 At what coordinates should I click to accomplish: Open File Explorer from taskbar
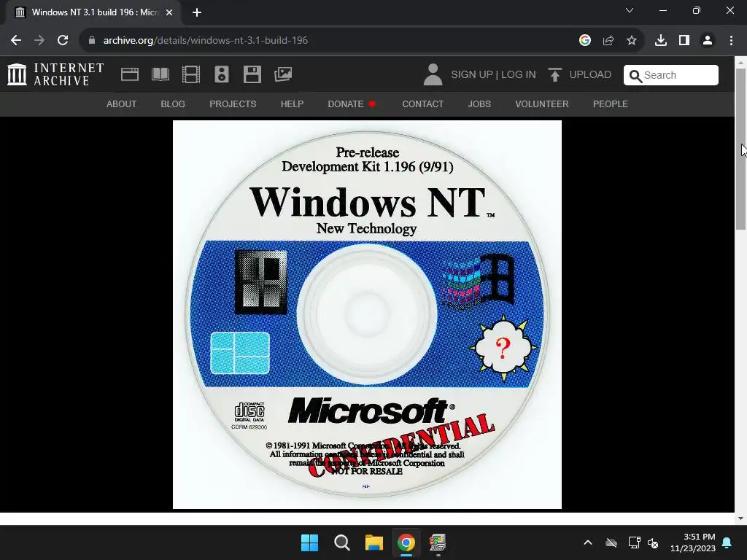pyautogui.click(x=374, y=542)
